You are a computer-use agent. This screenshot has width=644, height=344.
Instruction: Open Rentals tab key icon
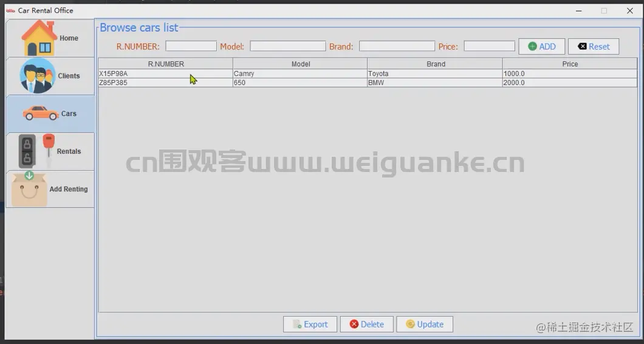click(36, 151)
